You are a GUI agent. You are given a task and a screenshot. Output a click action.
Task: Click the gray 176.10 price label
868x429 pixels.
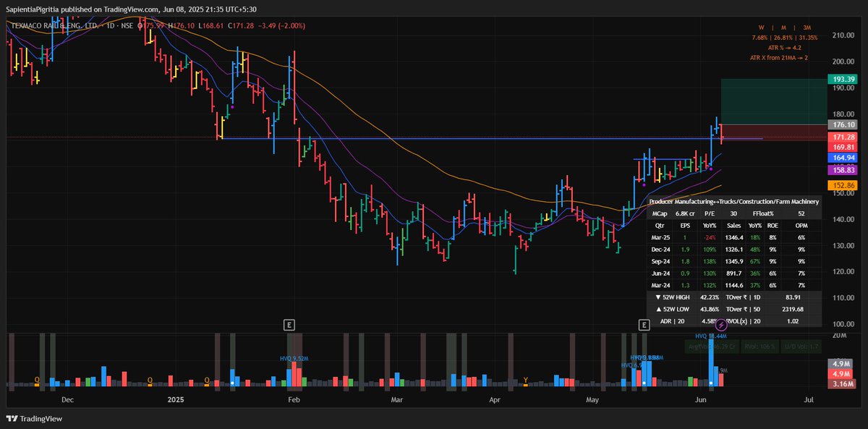[x=841, y=124]
